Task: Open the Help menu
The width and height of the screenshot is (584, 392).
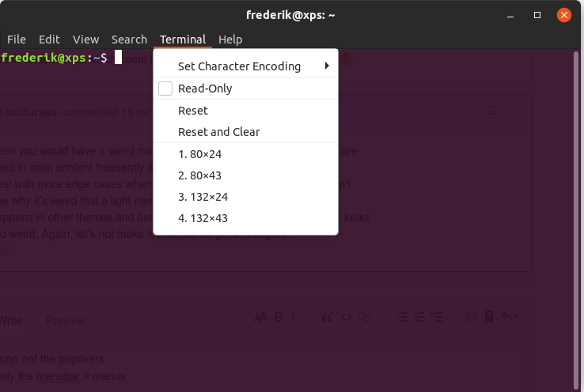Action: pos(230,40)
